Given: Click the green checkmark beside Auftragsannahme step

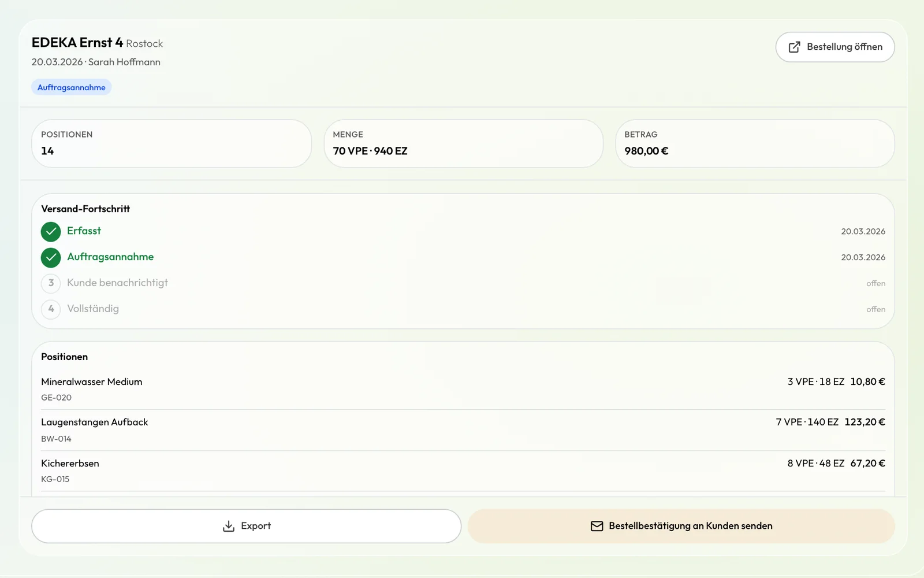Looking at the screenshot, I should point(51,258).
